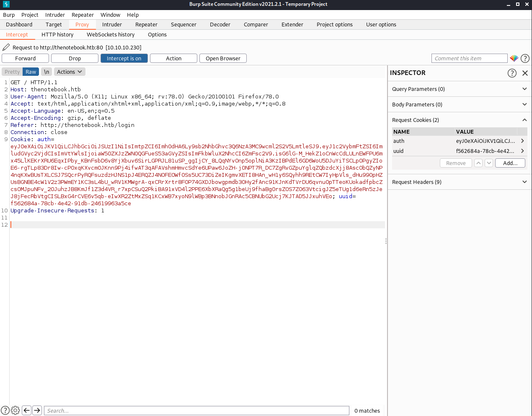Click the Comment this item field
532x416 pixels.
[470, 58]
